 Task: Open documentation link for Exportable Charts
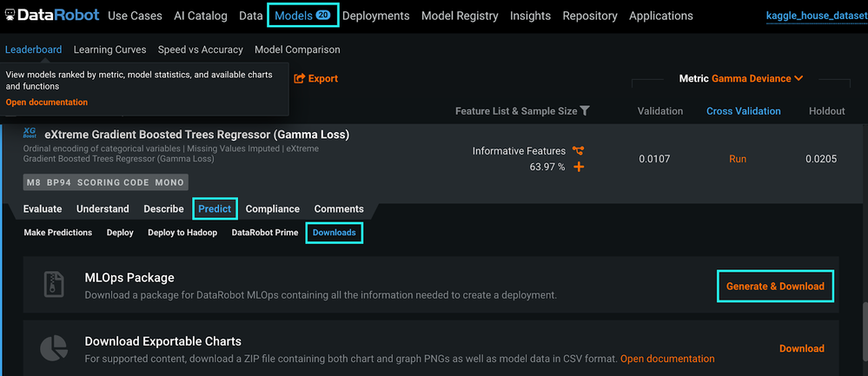point(667,359)
